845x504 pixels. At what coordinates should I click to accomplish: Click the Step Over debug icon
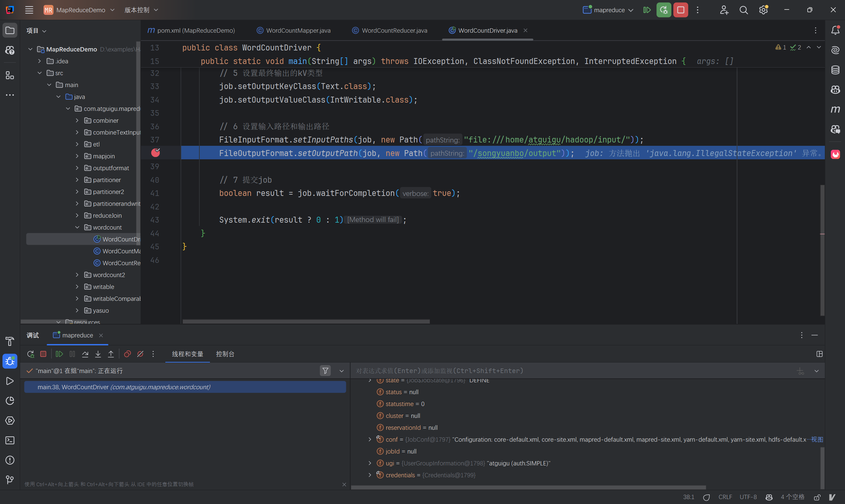85,354
